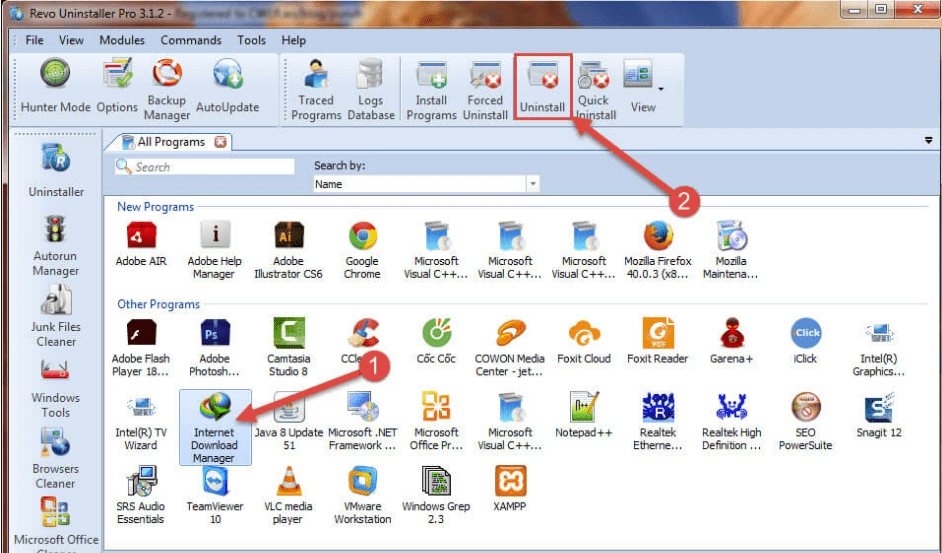942x553 pixels.
Task: Select Intel(R) TV Wizard program
Action: [x=141, y=421]
